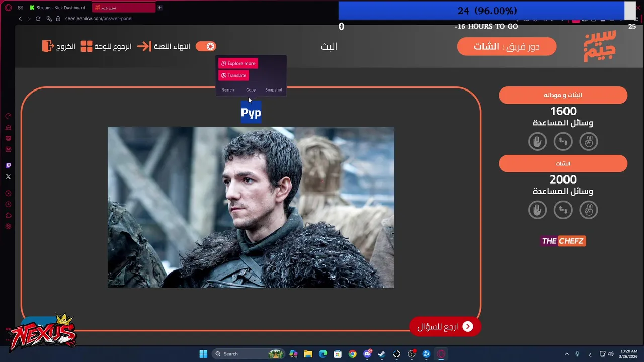Click الرجوع للوحة return to board
The height and width of the screenshot is (362, 644).
(106, 46)
